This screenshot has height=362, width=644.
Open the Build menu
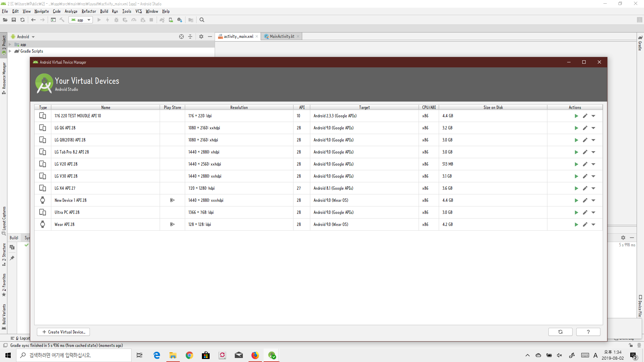point(104,11)
